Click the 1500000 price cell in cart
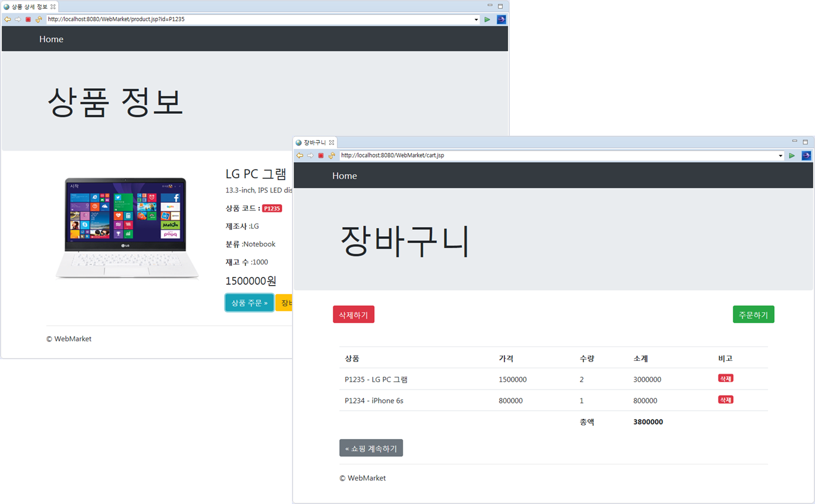Image resolution: width=815 pixels, height=504 pixels. 513,379
